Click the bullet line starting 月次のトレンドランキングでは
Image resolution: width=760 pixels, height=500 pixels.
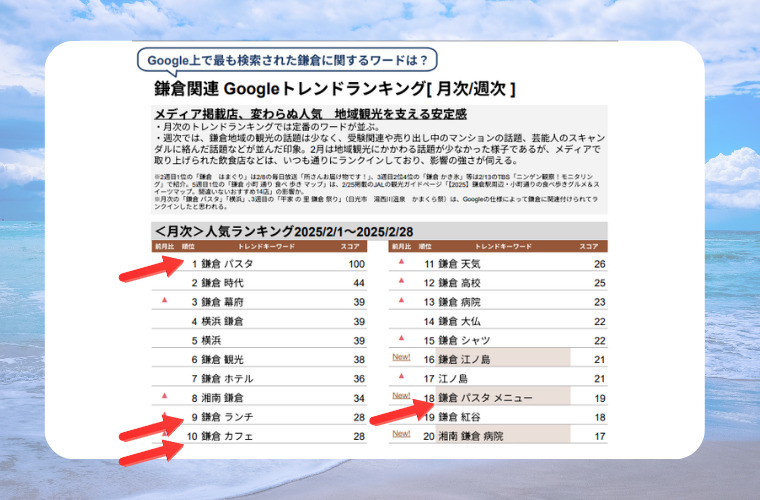pyautogui.click(x=268, y=127)
